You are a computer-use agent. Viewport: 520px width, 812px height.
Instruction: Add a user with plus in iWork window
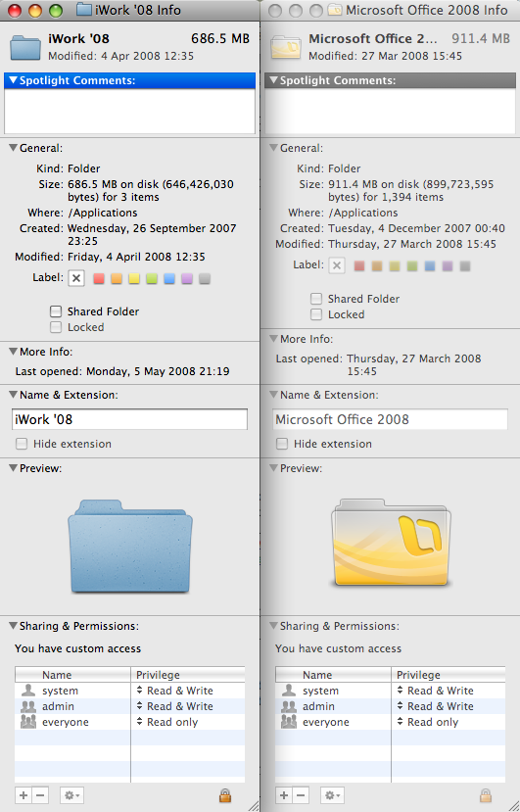pyautogui.click(x=24, y=795)
